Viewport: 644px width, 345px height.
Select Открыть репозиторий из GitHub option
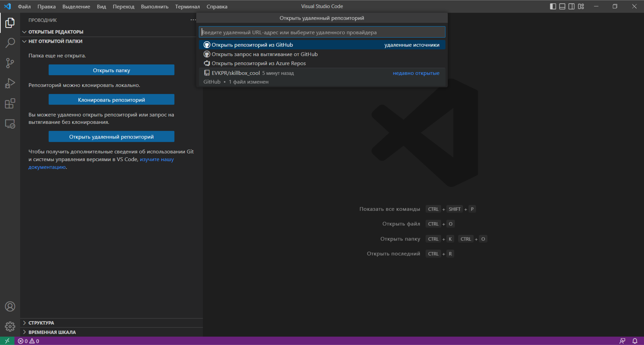(x=322, y=45)
